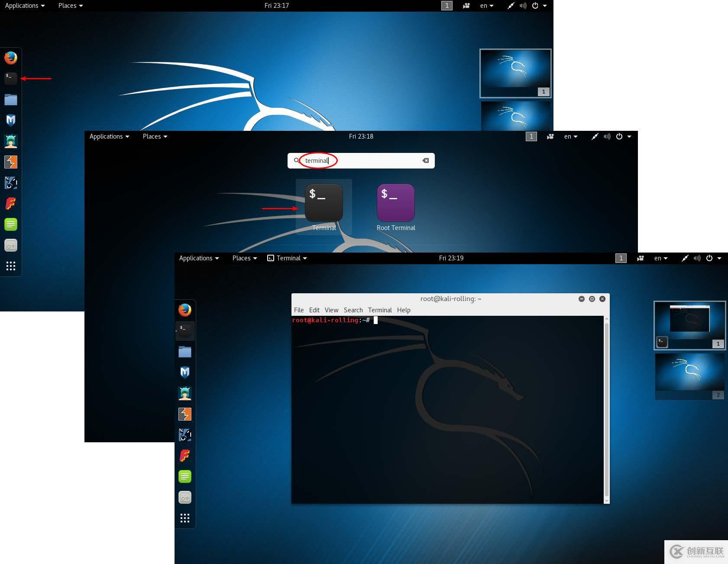Image resolution: width=728 pixels, height=564 pixels.
Task: Open Armitage icon in first screenshot's dock
Action: point(11,141)
